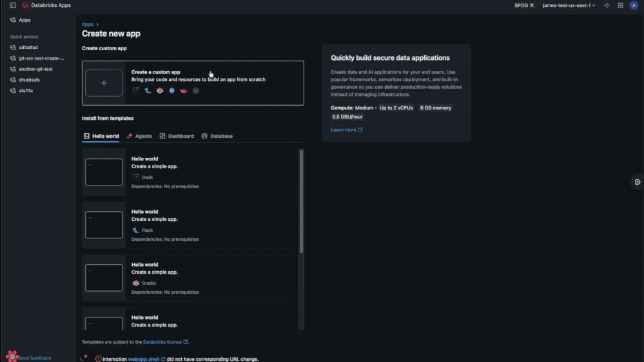Open Apps in the sidebar

(24, 20)
